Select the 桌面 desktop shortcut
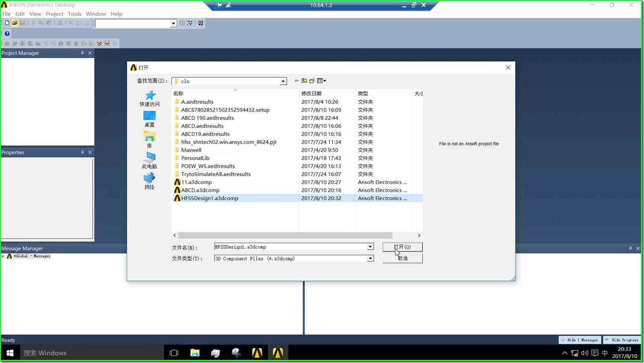 [x=149, y=119]
